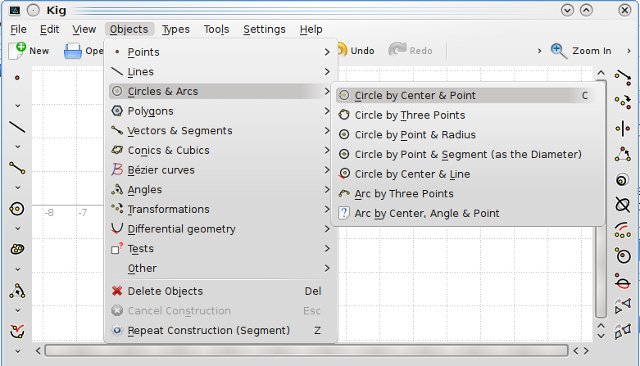This screenshot has height=366, width=640.
Task: Select the mirror over line tool
Action: click(623, 129)
